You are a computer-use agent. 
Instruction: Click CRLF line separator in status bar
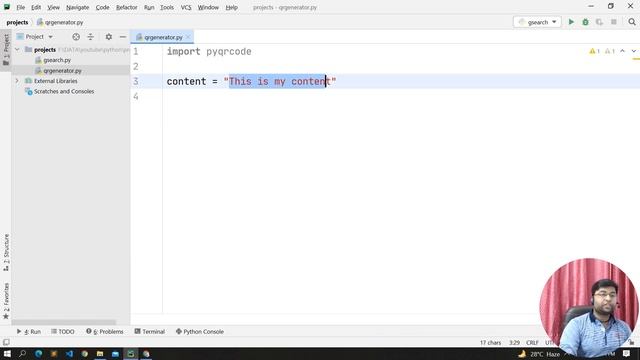coord(532,342)
